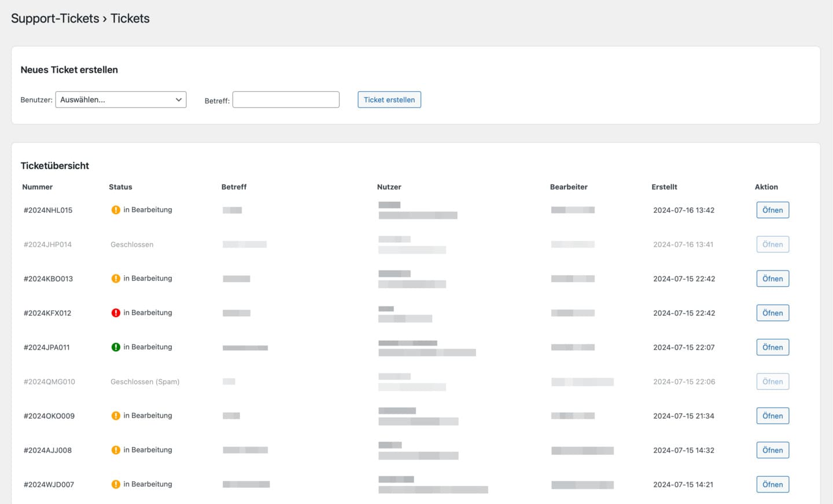Focus the Betreff input field
The width and height of the screenshot is (833, 504).
tap(286, 99)
